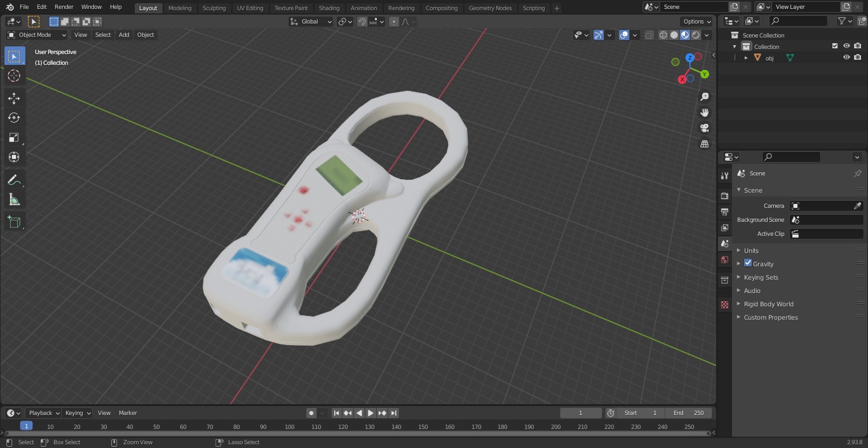Uncheck the Gravity checkbox
Screen dimensions: 868x448
click(748, 263)
